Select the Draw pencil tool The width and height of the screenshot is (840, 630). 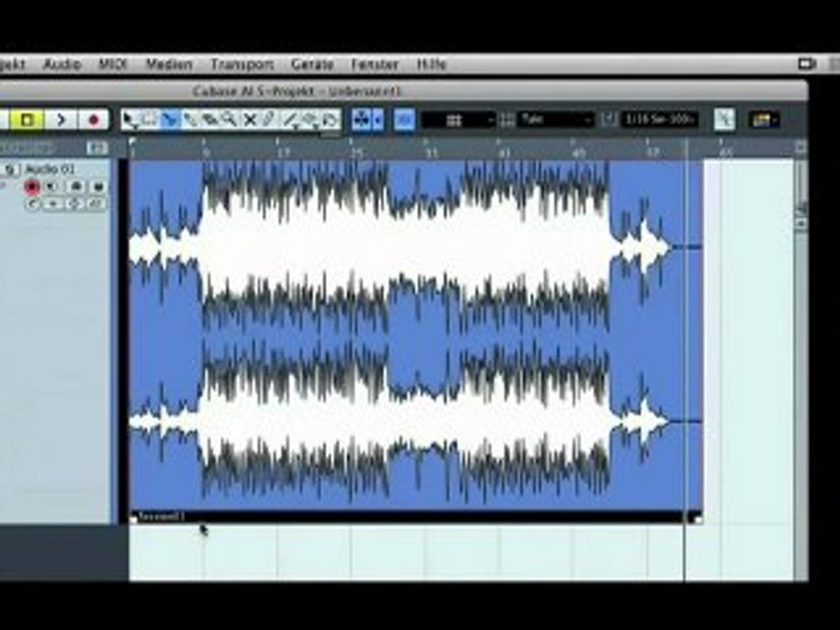(x=269, y=120)
